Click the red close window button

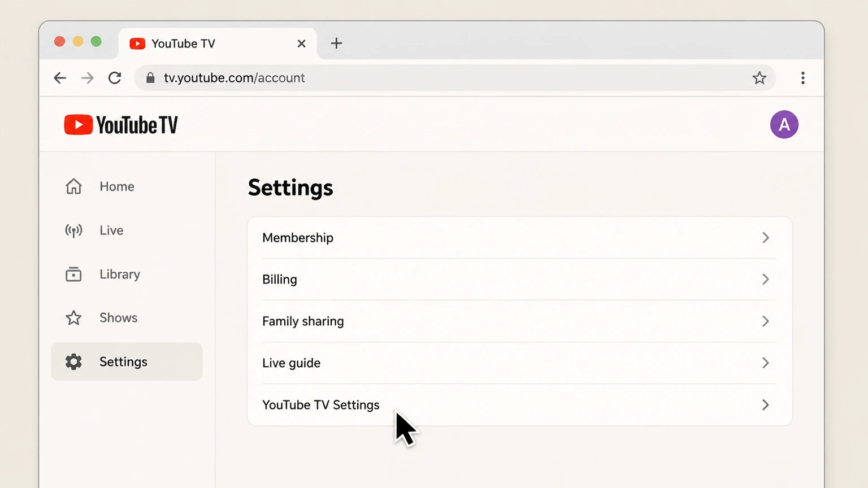pyautogui.click(x=59, y=41)
